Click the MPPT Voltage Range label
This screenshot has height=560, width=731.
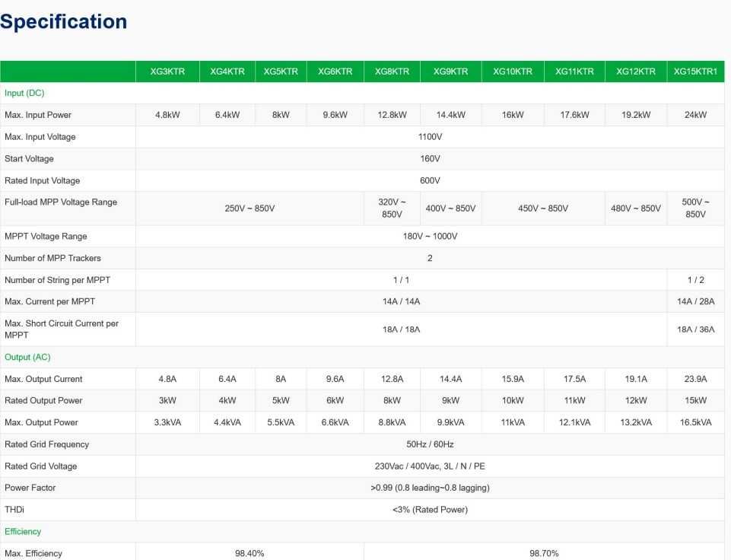pos(46,236)
